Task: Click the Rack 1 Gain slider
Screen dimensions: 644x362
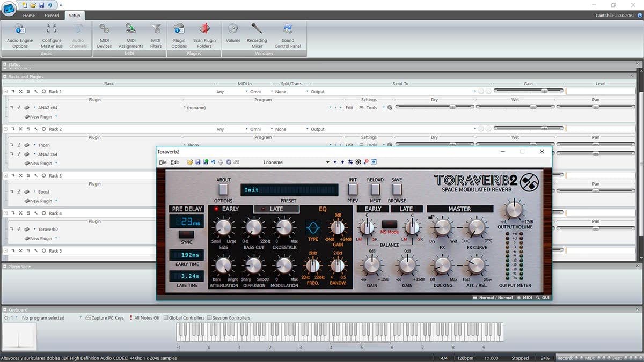Action: coord(529,91)
